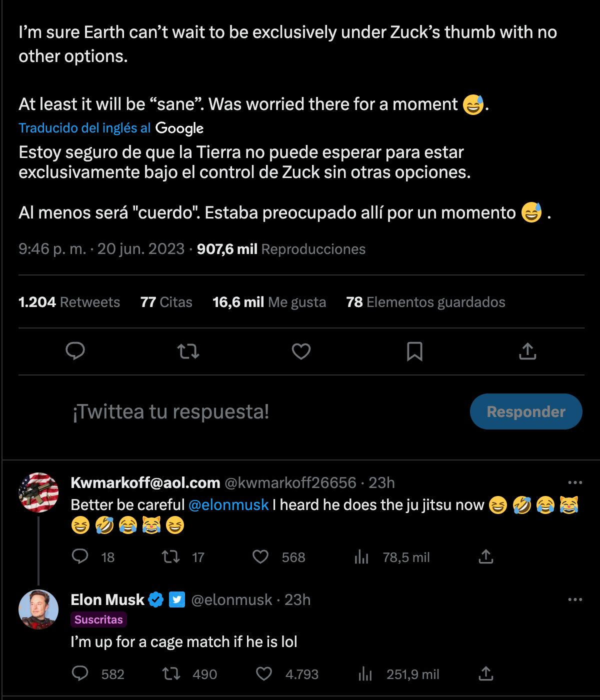
Task: Open the more options menu on Kwmarkoff's reply
Action: (x=575, y=483)
